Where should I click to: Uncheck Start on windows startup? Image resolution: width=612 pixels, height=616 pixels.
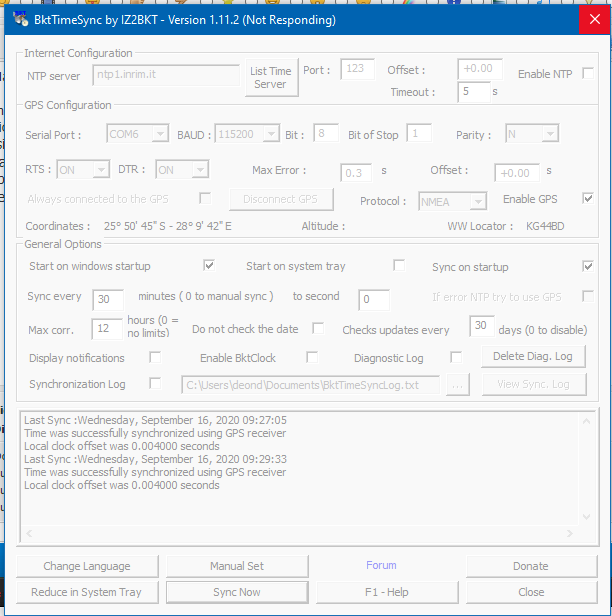point(209,266)
